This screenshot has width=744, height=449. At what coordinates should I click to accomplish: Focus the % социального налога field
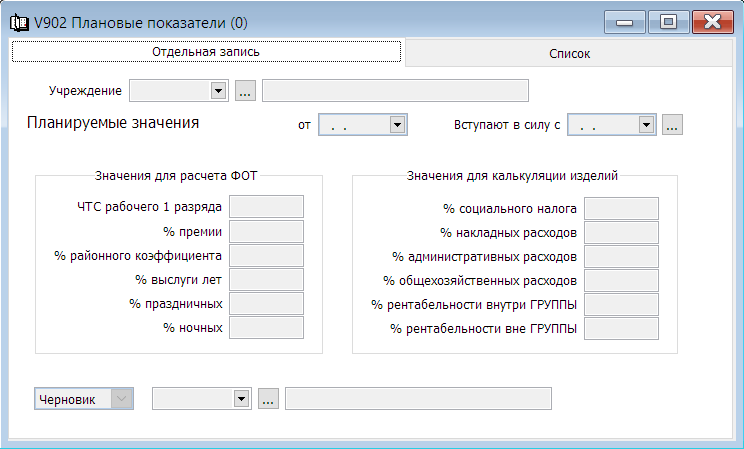[621, 209]
